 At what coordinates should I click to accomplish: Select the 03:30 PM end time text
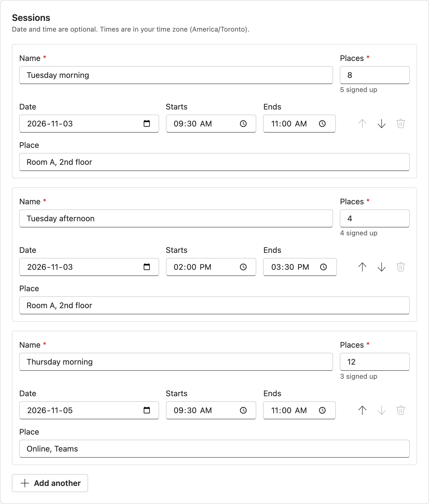pos(290,267)
